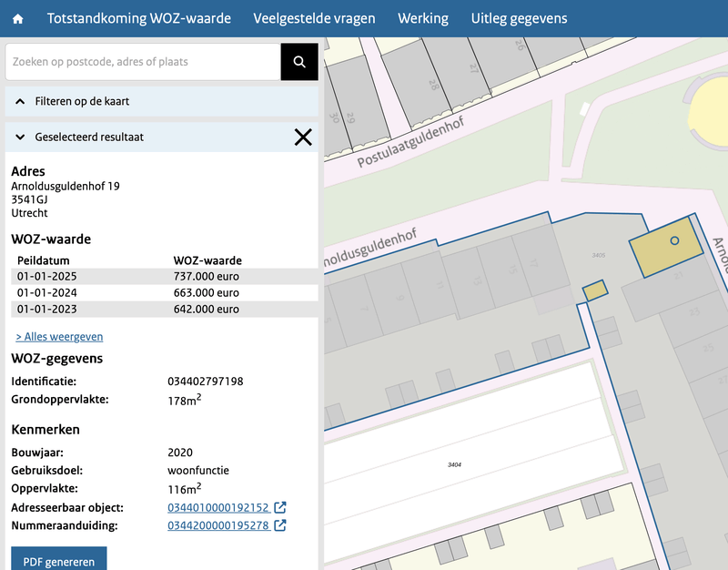Click the PDF genereren button
Viewport: 728px width, 570px height.
[x=59, y=560]
